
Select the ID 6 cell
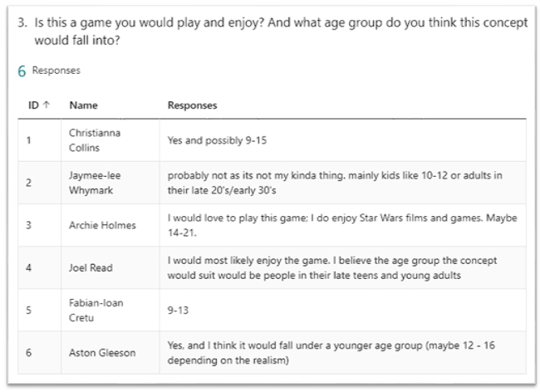[x=29, y=352]
